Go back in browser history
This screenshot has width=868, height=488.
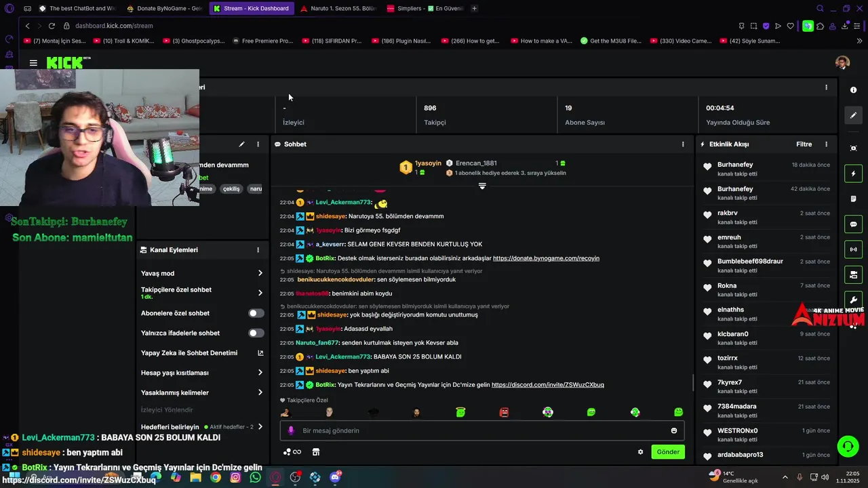pyautogui.click(x=27, y=26)
